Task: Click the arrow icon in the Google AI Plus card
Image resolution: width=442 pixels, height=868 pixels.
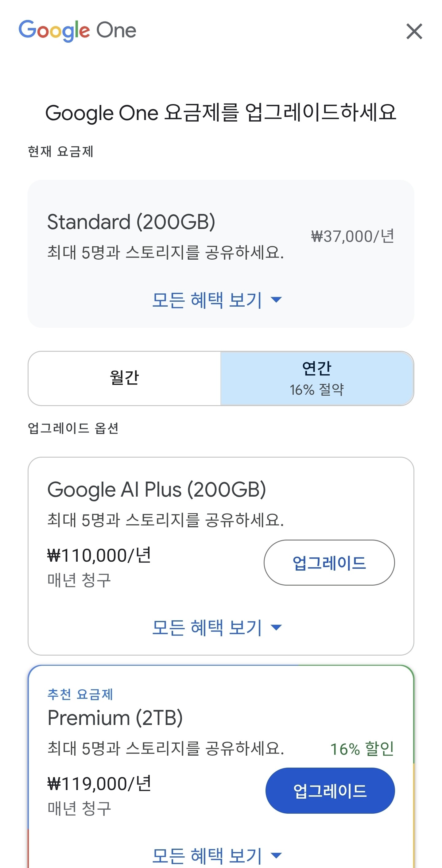Action: tap(276, 627)
